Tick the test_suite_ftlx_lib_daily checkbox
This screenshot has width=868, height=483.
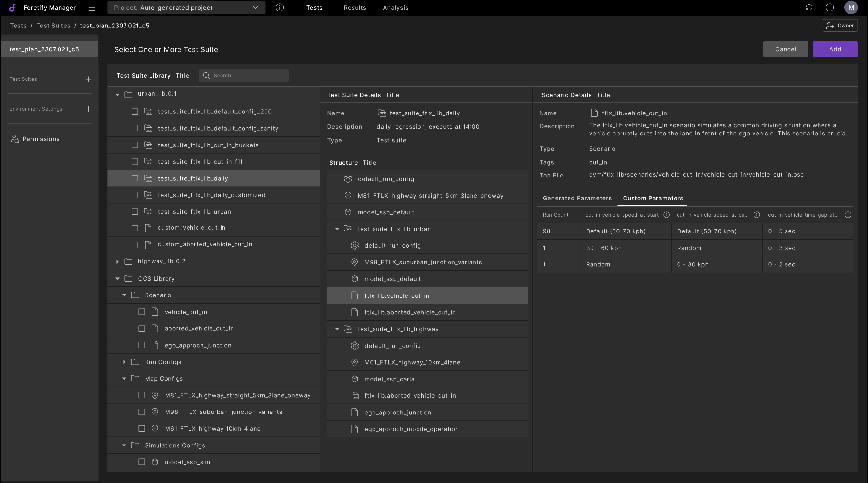coord(135,178)
